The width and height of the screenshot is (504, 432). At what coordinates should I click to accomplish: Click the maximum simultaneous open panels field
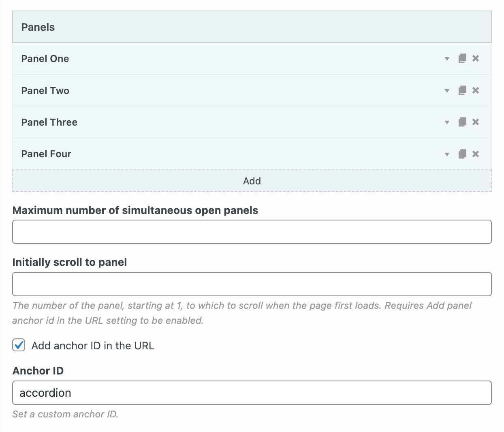(252, 231)
